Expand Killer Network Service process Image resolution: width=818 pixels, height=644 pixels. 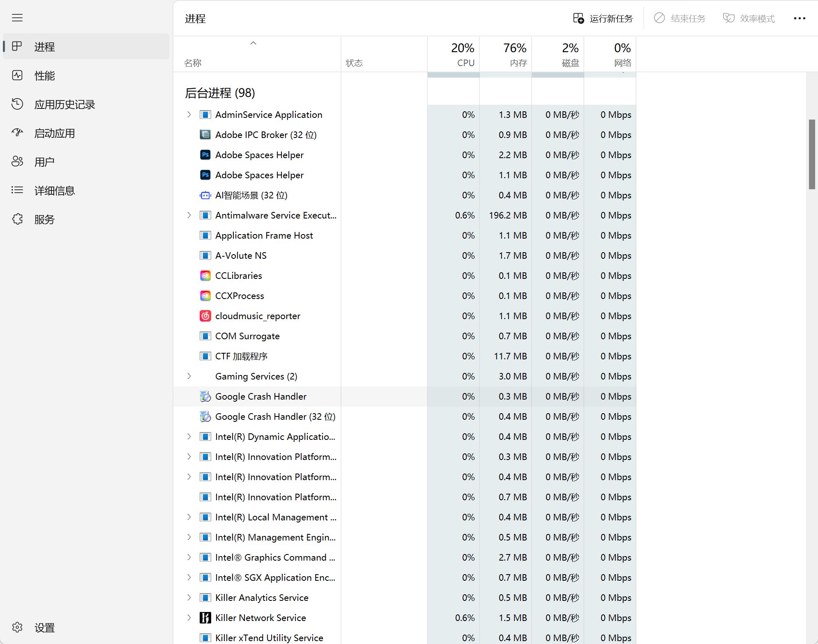189,618
